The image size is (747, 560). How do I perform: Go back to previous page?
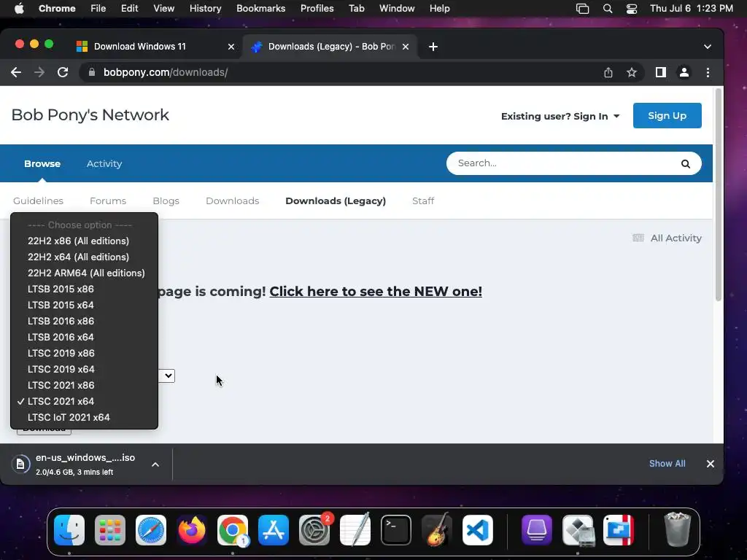coord(16,72)
